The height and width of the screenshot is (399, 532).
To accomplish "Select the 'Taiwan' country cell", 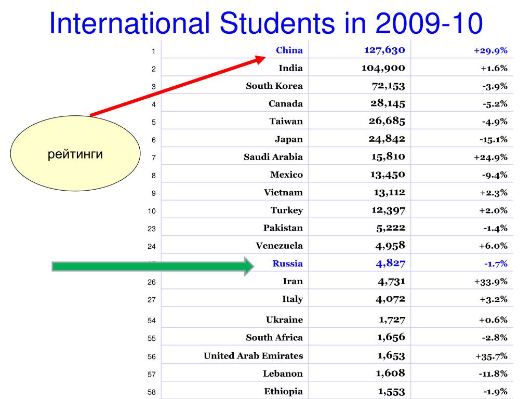I will click(286, 121).
